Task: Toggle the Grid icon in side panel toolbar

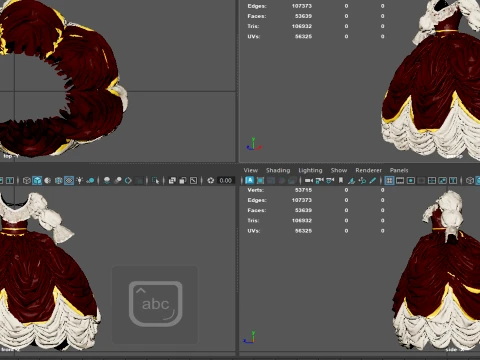Action: 389,181
